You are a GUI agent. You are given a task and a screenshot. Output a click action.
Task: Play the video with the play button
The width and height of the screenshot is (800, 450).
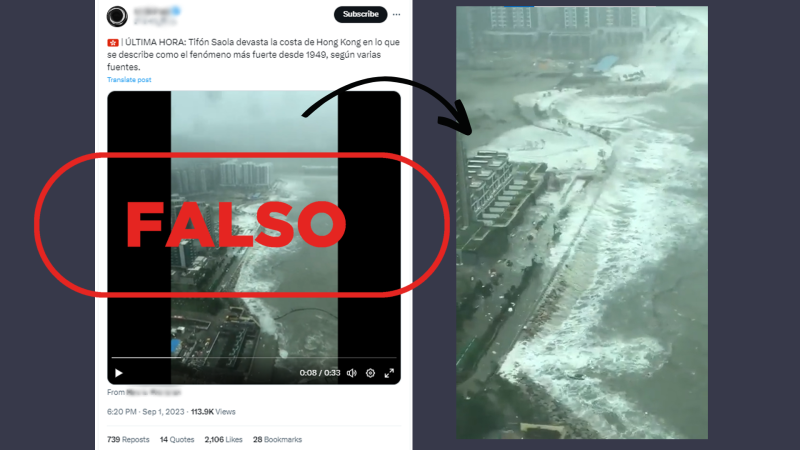(118, 373)
